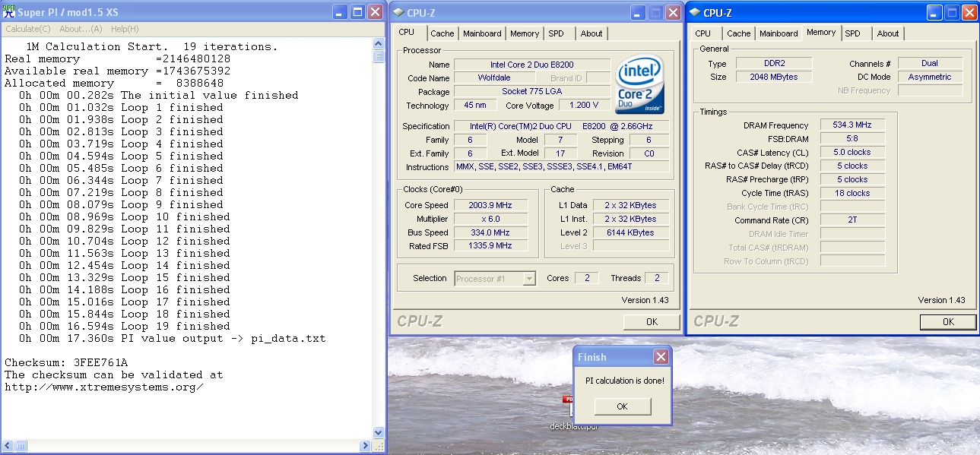Open CPU tab in memory timings CPU-Z window
The image size is (980, 455).
point(703,33)
